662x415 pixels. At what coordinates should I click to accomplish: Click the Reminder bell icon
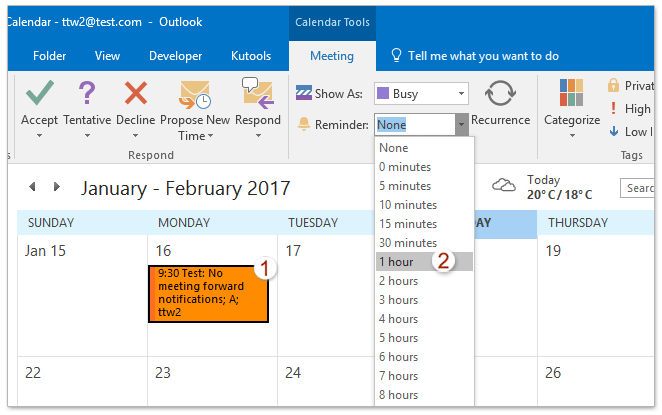(x=304, y=124)
